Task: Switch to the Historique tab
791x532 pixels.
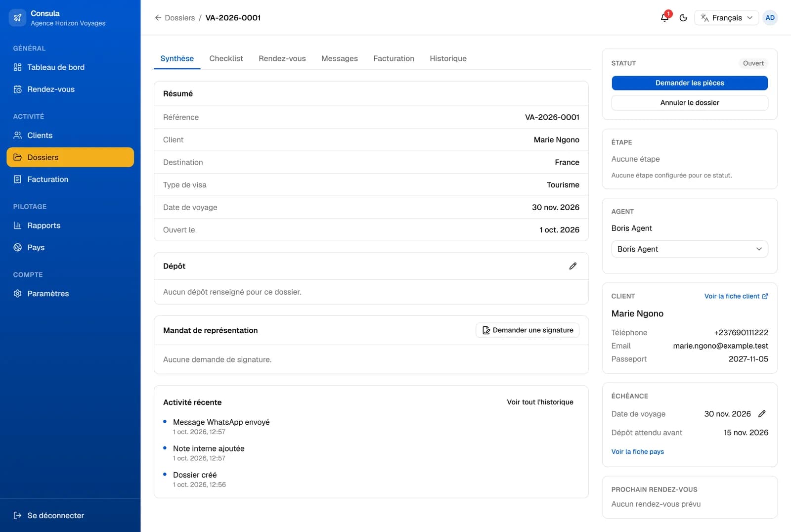Action: 448,58
